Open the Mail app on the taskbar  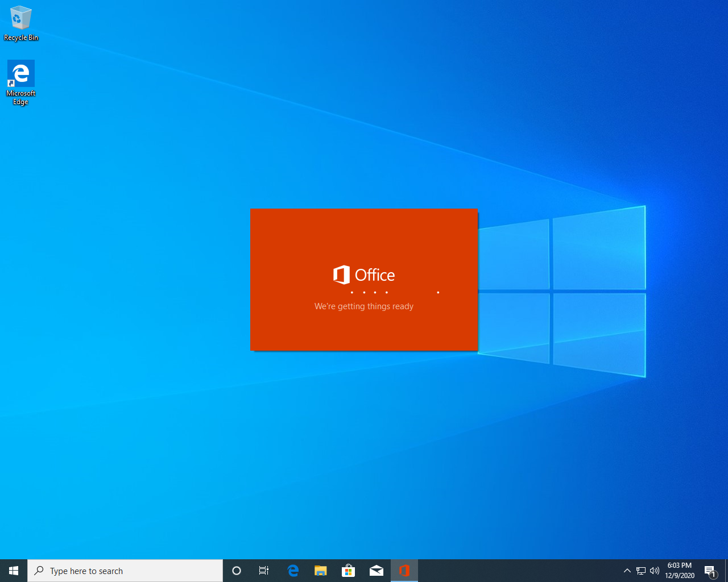click(x=377, y=571)
